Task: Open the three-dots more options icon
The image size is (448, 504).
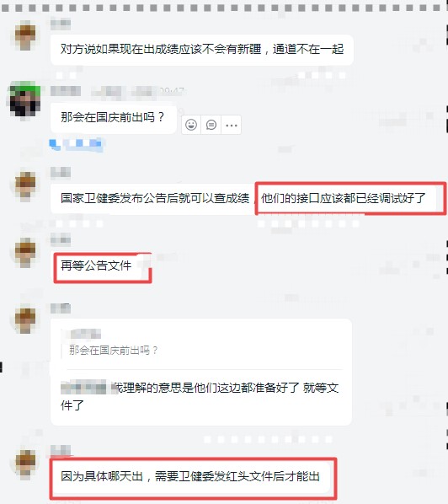Action: point(232,125)
